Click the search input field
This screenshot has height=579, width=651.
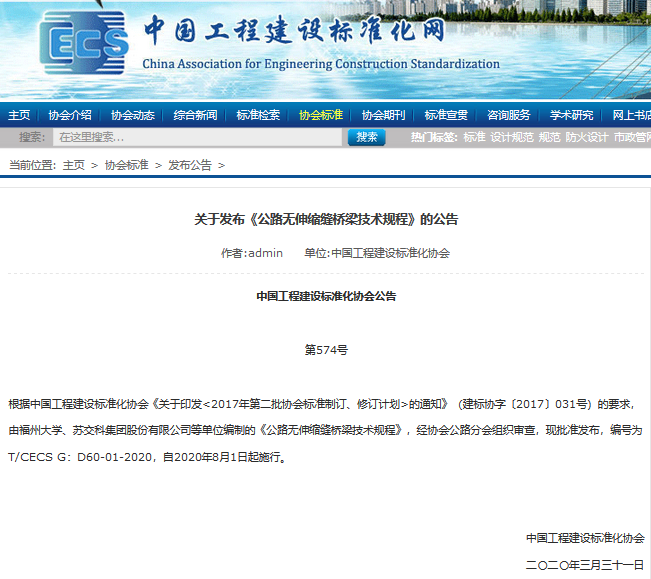point(195,137)
